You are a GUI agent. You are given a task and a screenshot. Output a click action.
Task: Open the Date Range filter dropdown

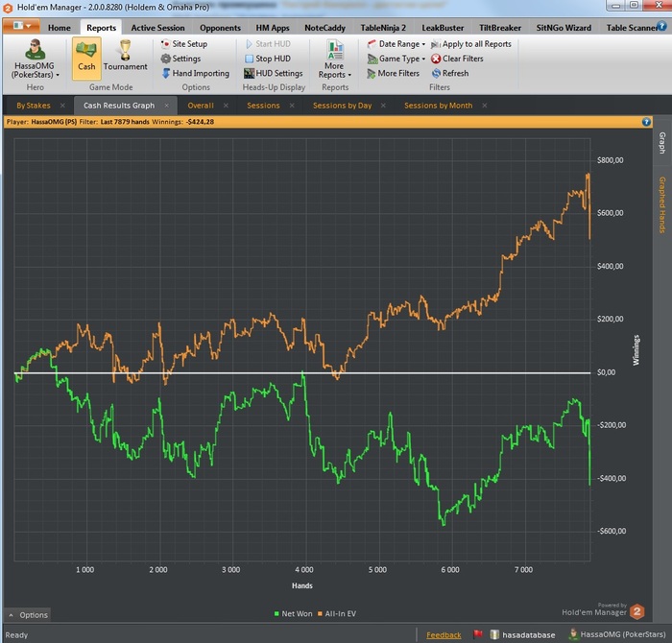pyautogui.click(x=396, y=44)
